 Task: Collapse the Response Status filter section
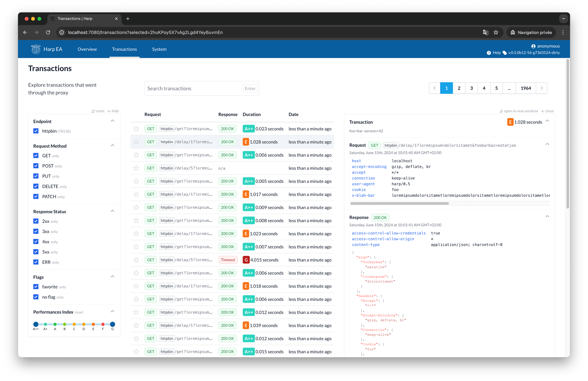tap(112, 211)
